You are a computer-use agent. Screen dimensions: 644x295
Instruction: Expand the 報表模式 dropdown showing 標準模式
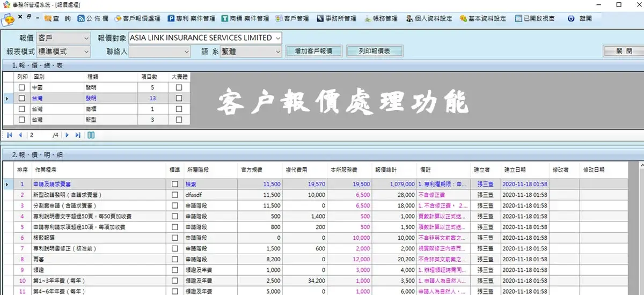point(86,51)
